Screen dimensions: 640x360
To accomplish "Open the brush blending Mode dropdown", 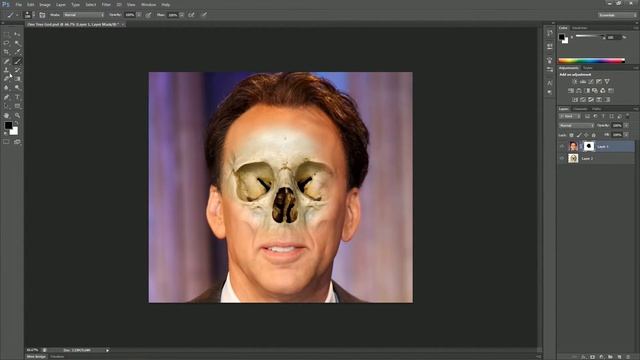I will [83, 15].
